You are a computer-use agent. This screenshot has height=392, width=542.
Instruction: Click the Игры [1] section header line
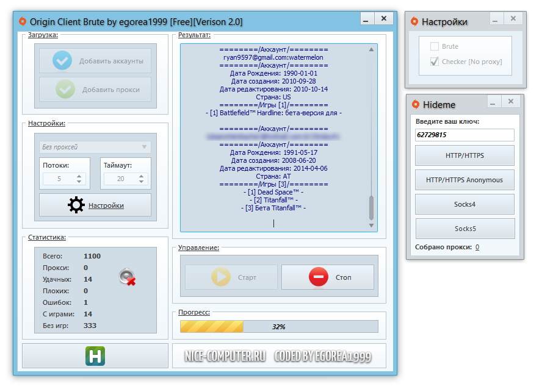pos(273,105)
